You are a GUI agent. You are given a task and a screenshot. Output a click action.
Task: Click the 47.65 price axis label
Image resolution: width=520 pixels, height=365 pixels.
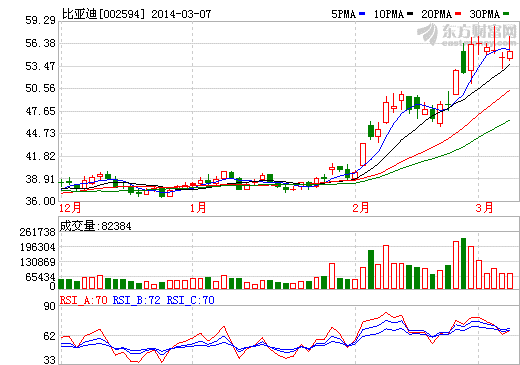(40, 111)
